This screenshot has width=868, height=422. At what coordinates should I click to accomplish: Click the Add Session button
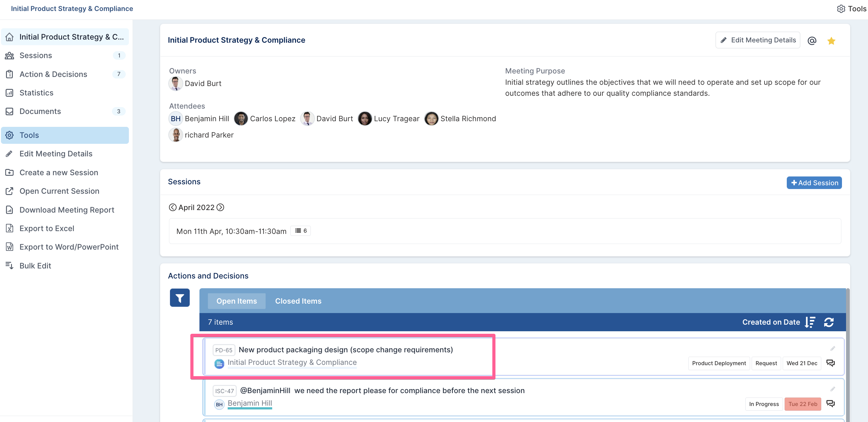pyautogui.click(x=814, y=182)
